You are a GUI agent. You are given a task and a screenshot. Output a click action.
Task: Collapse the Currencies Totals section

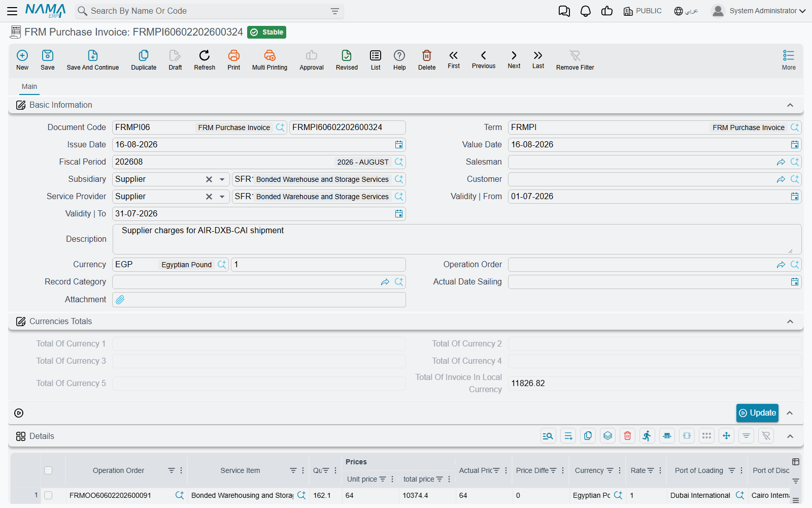[790, 322]
